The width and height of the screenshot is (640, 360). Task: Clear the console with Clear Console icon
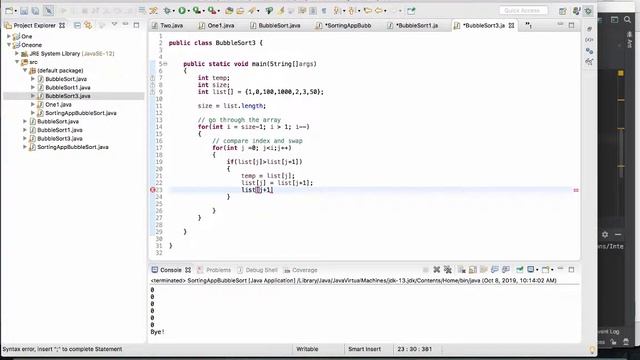pos(462,270)
